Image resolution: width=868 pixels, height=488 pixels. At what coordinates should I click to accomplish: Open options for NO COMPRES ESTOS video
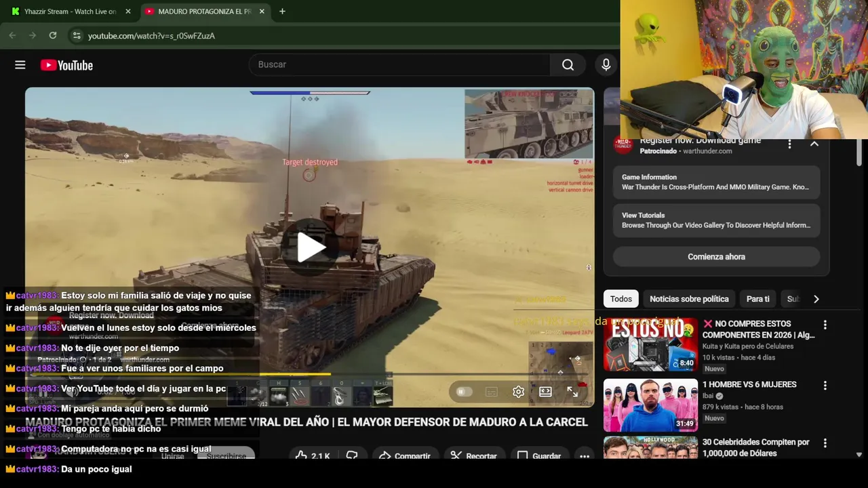click(825, 325)
